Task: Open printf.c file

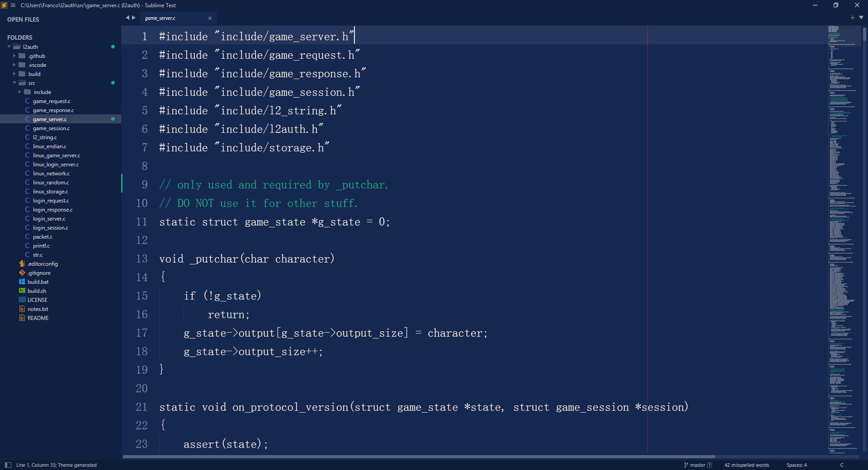Action: [41, 246]
